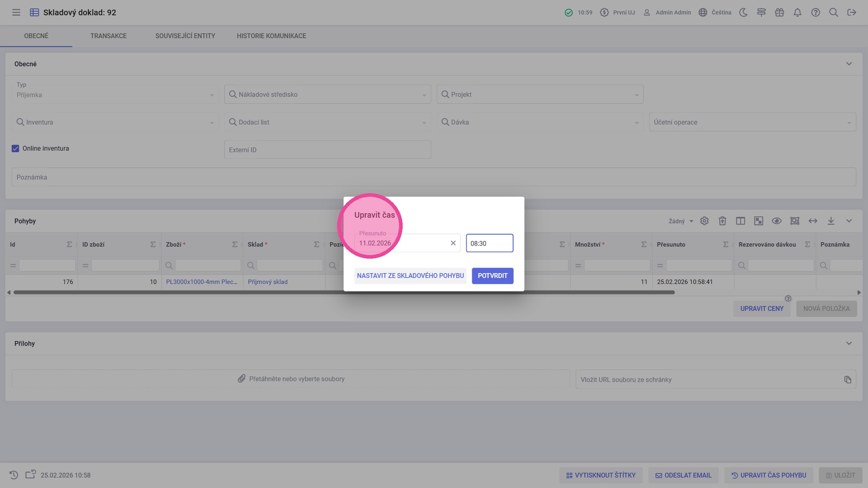This screenshot has width=868, height=488.
Task: Open the Historie komunikace tab
Action: [271, 36]
